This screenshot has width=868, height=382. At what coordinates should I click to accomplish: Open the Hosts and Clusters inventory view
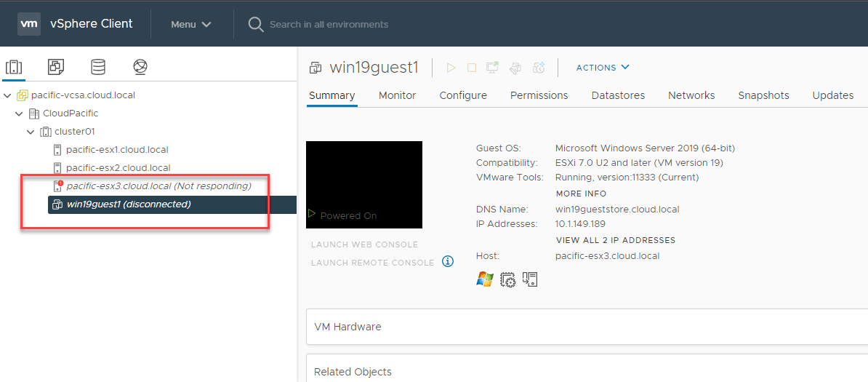(14, 68)
